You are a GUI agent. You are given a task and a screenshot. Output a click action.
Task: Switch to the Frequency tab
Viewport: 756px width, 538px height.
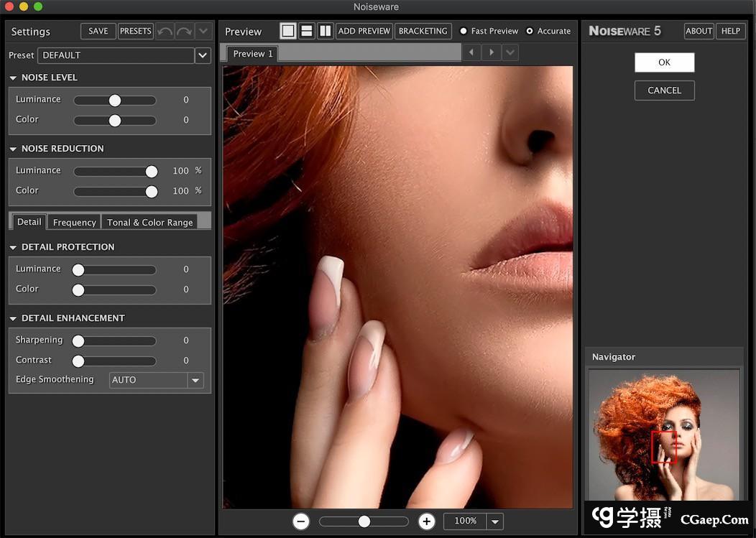pyautogui.click(x=74, y=223)
